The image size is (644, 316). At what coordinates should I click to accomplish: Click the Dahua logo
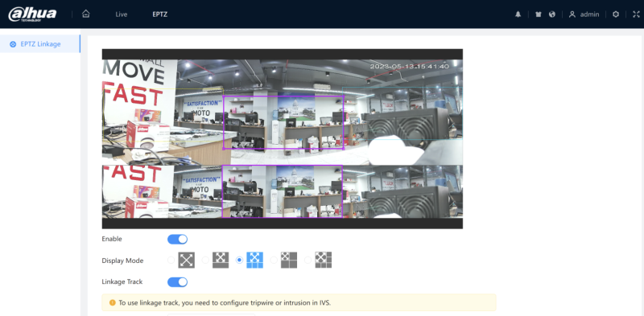[32, 14]
